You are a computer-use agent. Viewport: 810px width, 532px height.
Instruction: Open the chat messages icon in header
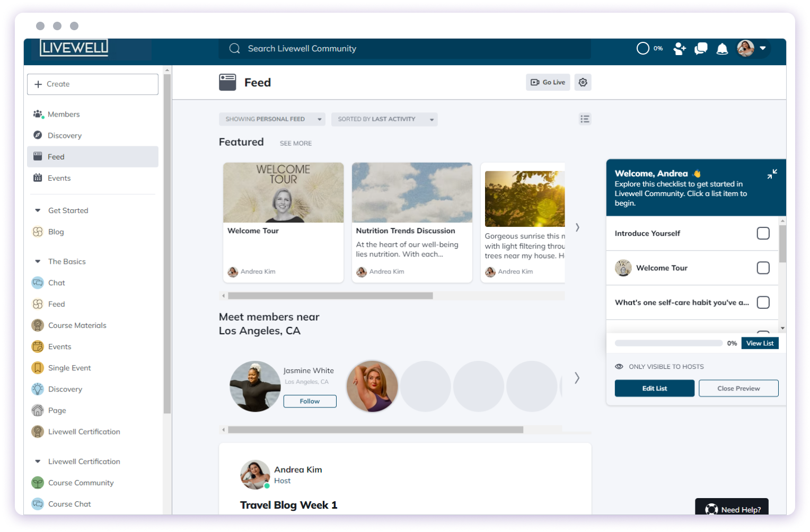(701, 49)
